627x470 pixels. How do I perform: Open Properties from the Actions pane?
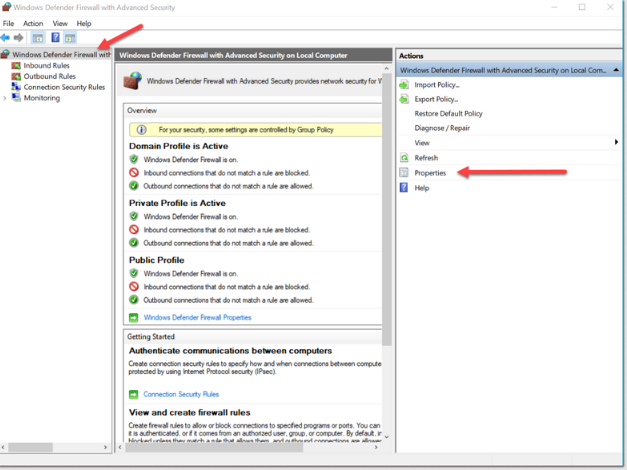click(430, 173)
